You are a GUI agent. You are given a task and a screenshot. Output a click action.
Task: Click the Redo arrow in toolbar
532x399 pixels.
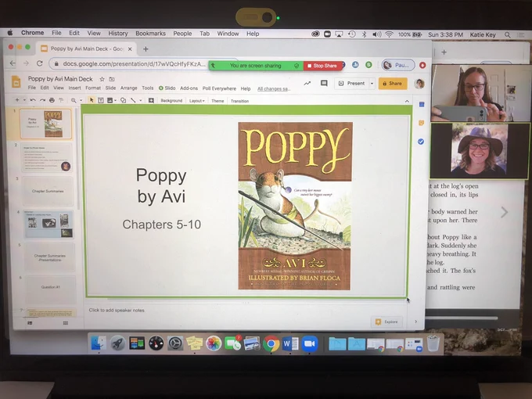42,100
